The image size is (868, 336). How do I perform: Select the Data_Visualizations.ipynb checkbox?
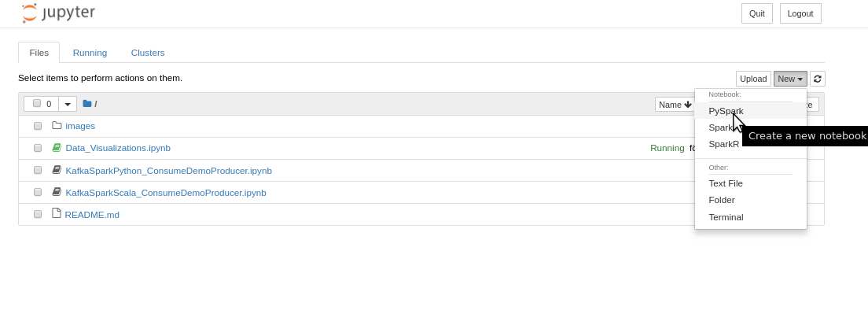[x=38, y=148]
